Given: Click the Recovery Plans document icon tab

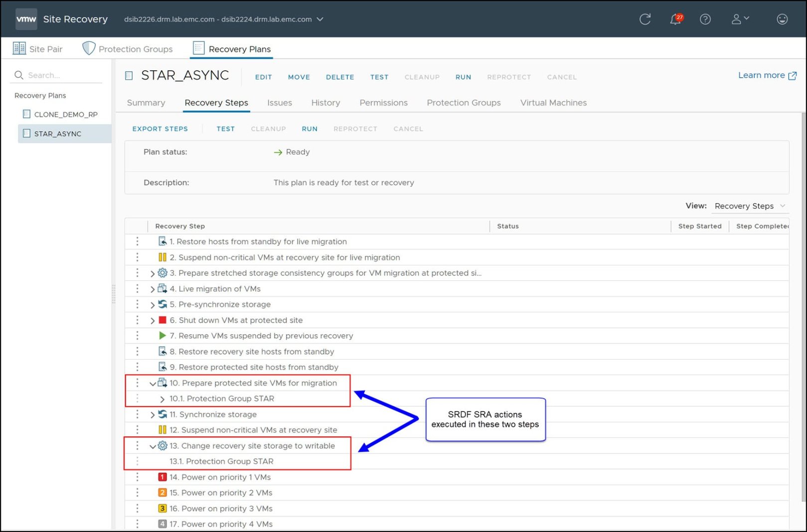Looking at the screenshot, I should tap(198, 48).
